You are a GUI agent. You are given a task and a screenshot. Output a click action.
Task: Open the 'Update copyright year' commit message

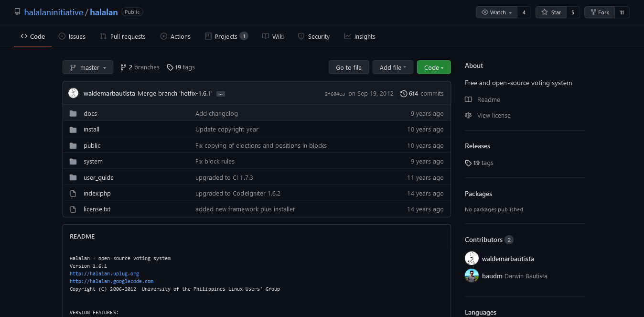[x=227, y=130]
